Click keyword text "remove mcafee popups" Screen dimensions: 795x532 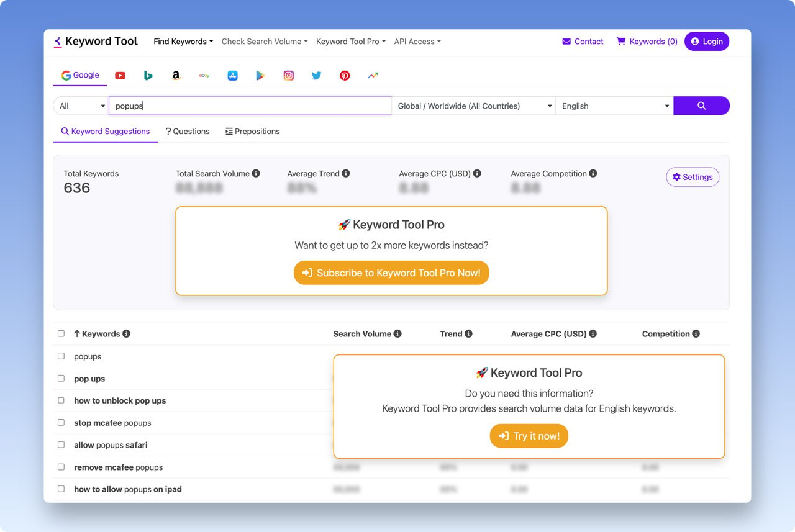pyautogui.click(x=118, y=467)
